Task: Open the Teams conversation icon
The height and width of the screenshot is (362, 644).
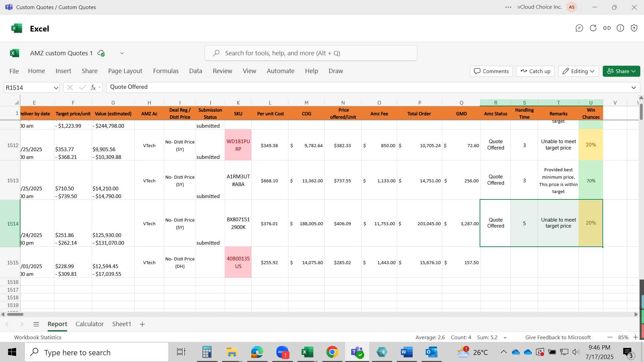Action: pos(579,28)
